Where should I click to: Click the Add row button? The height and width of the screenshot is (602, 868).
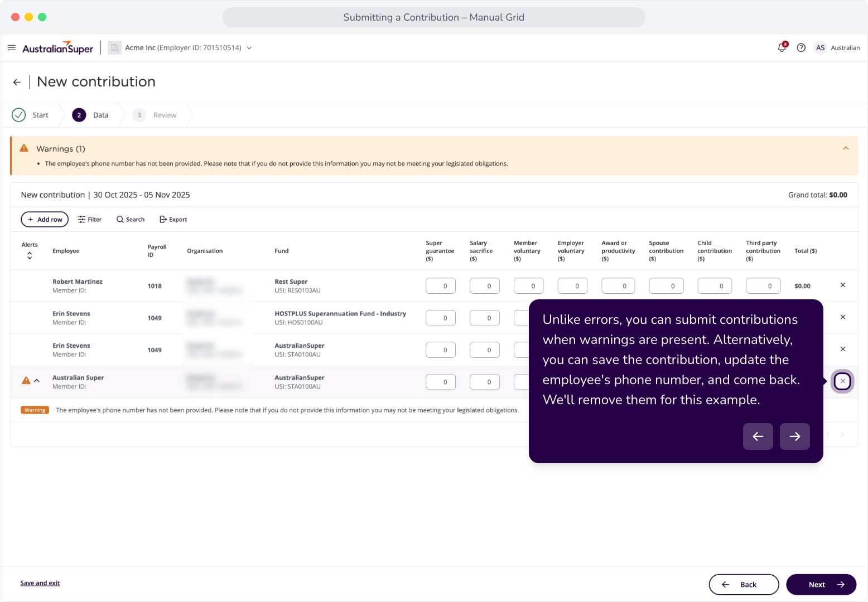(x=45, y=220)
